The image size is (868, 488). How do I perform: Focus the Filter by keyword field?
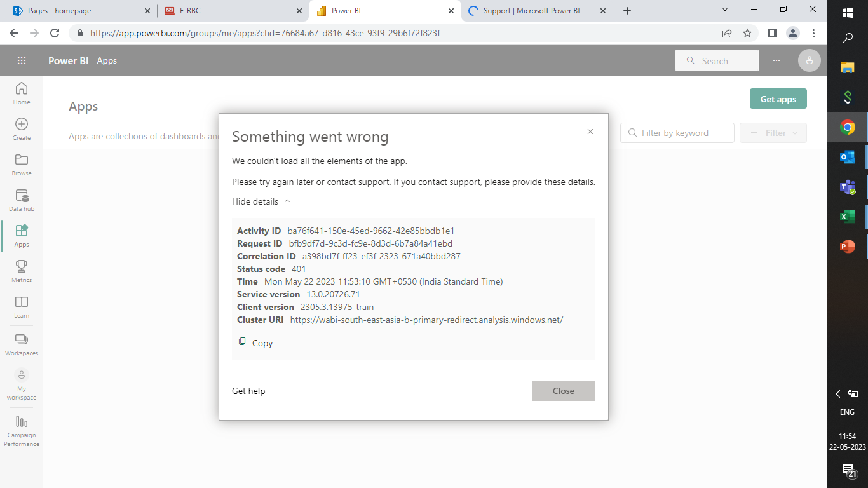(677, 133)
